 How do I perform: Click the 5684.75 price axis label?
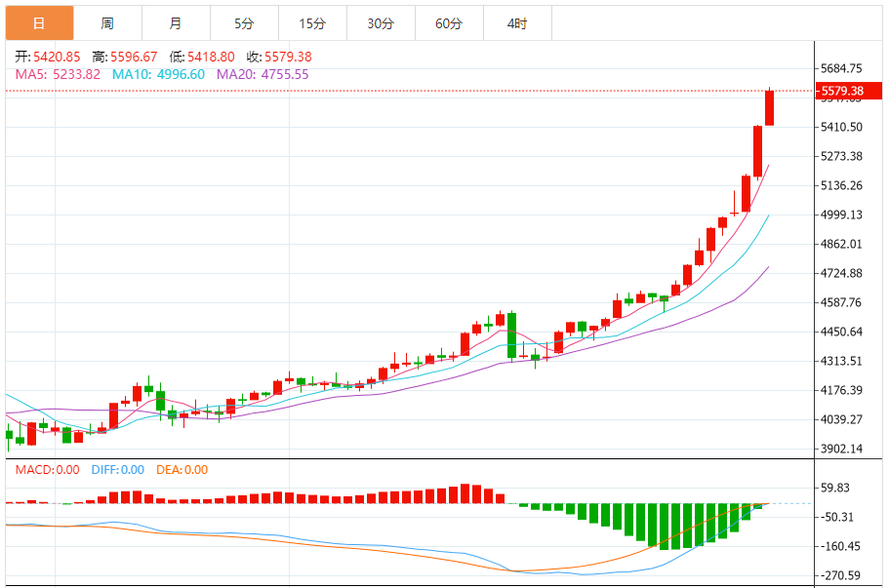click(841, 68)
